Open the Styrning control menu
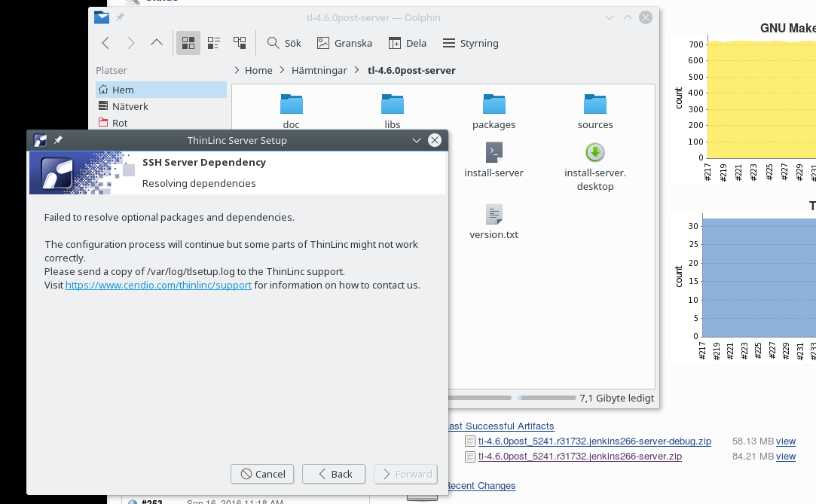Screen dimensions: 816x504 [470, 43]
